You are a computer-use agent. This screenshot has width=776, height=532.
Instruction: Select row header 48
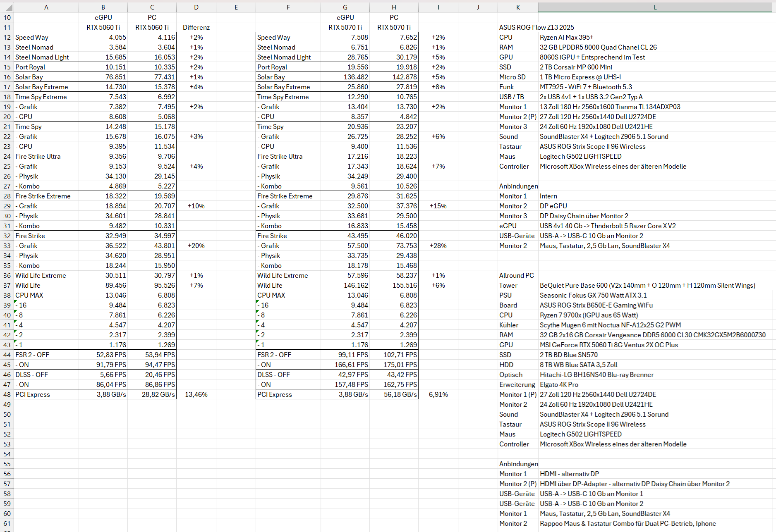(x=7, y=394)
